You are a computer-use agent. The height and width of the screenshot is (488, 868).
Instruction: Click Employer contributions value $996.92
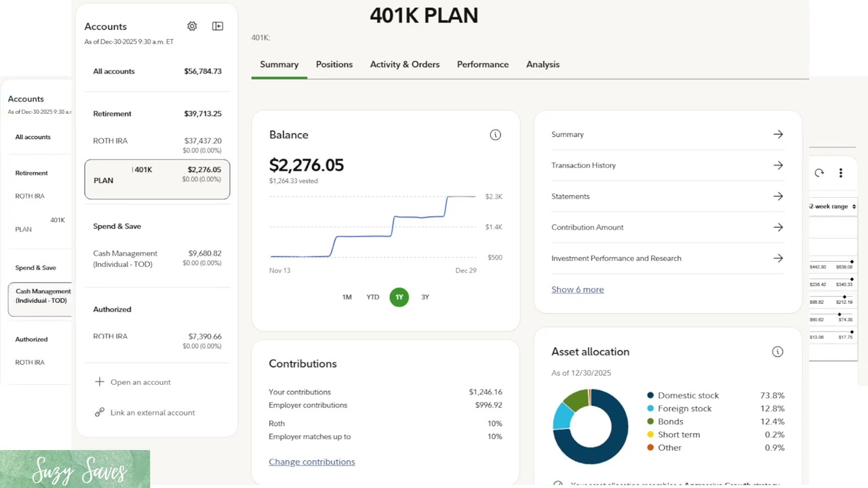point(489,405)
